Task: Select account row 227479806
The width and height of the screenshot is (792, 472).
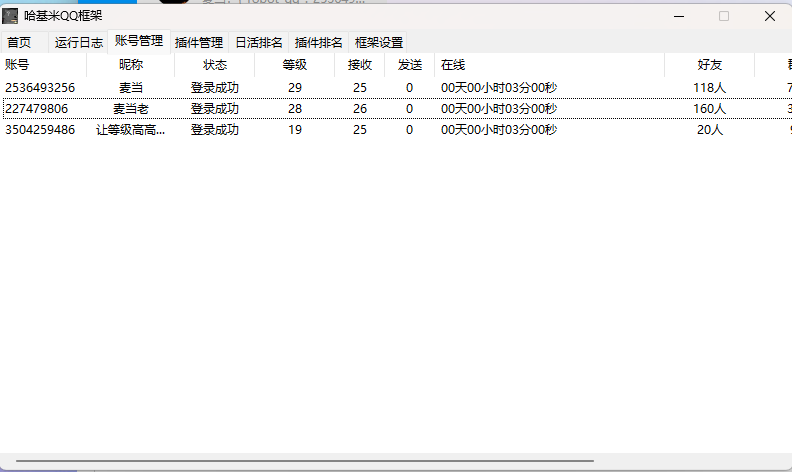Action: (37, 109)
